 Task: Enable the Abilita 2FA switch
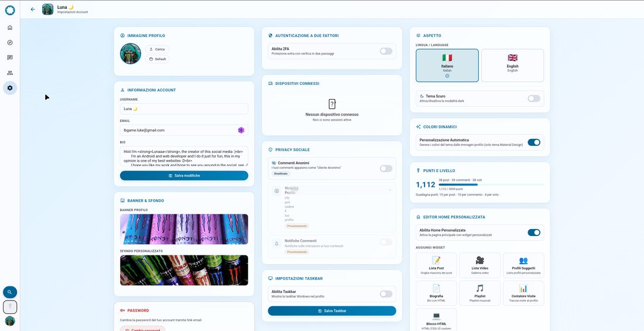(x=386, y=51)
